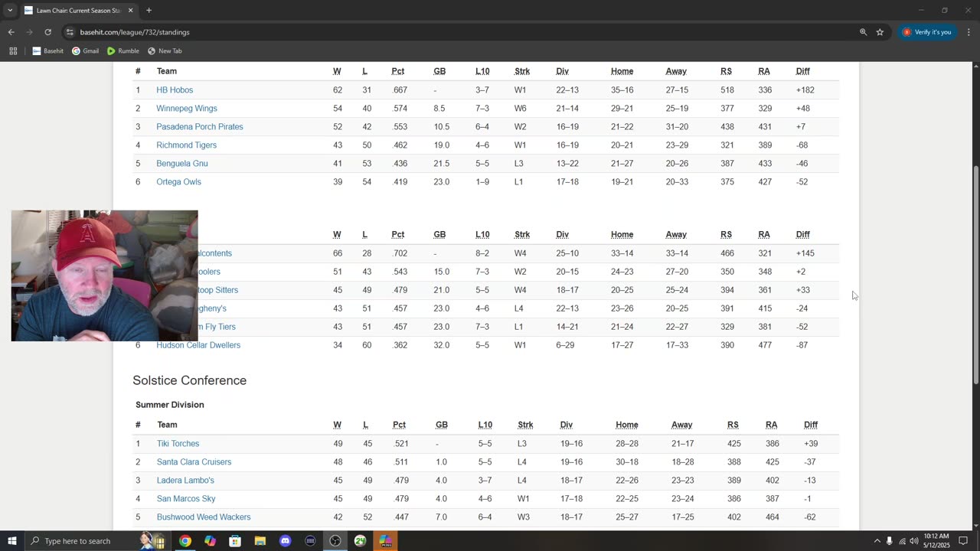
Task: Close the Lawn Chair standings tab
Action: click(x=130, y=11)
